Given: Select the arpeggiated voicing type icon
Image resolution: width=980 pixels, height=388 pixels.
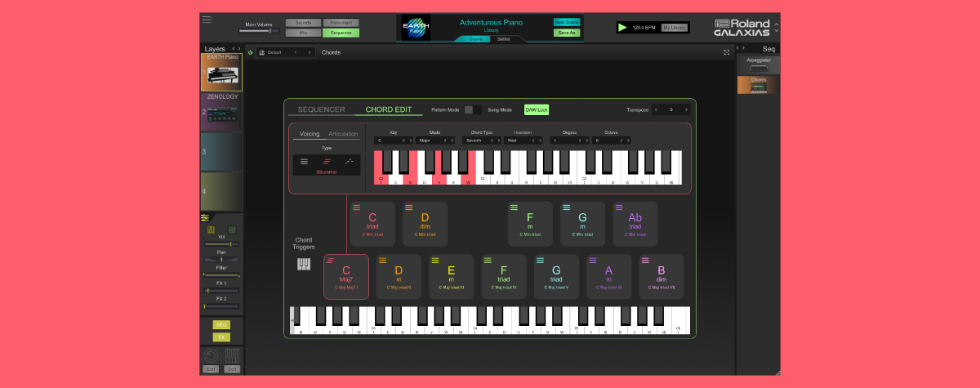Looking at the screenshot, I should pyautogui.click(x=350, y=162).
